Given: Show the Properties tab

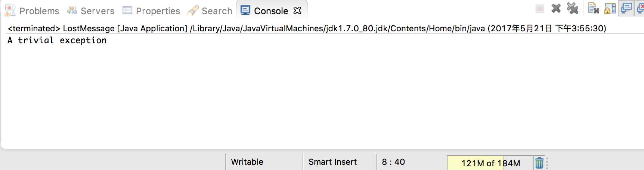Looking at the screenshot, I should pyautogui.click(x=151, y=11).
